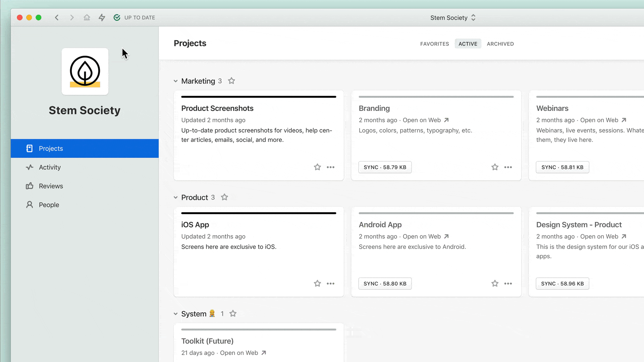Open the Branding project title

tap(374, 108)
